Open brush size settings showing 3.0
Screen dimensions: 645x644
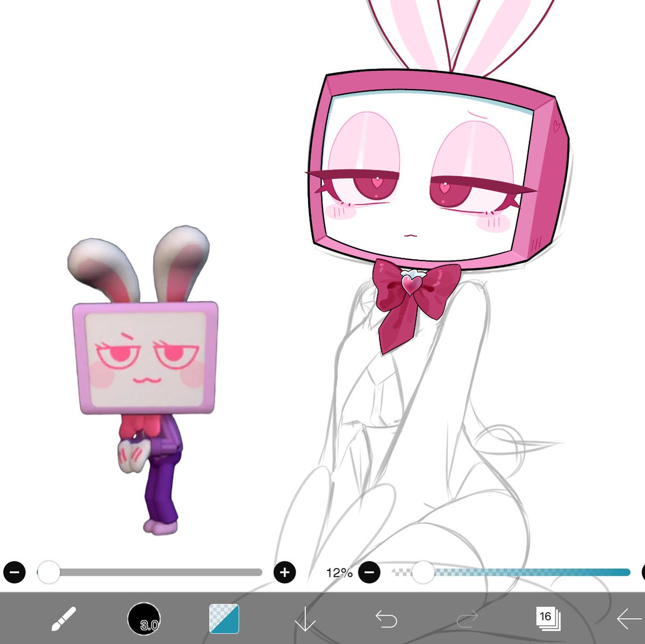pyautogui.click(x=144, y=619)
